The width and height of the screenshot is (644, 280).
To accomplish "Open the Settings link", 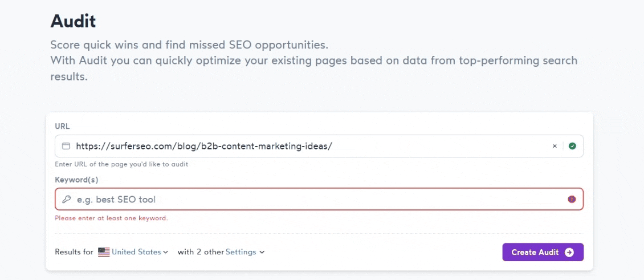I will click(241, 252).
